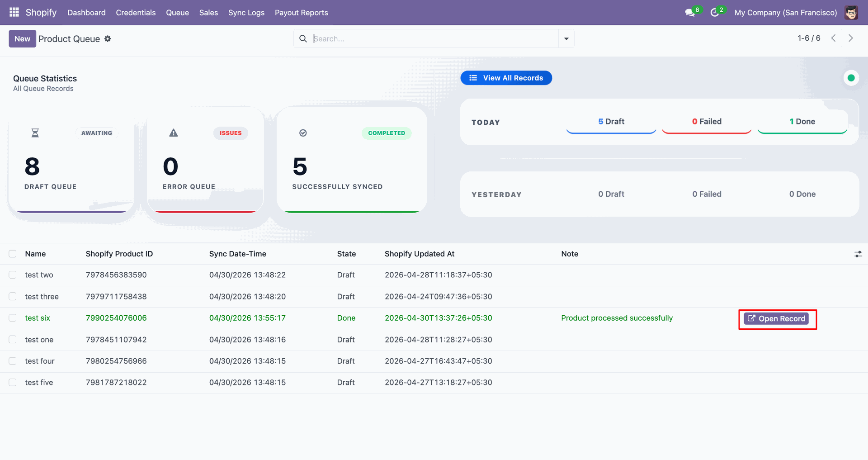Sort by Shopify Product ID column header
This screenshot has width=868, height=460.
(119, 254)
